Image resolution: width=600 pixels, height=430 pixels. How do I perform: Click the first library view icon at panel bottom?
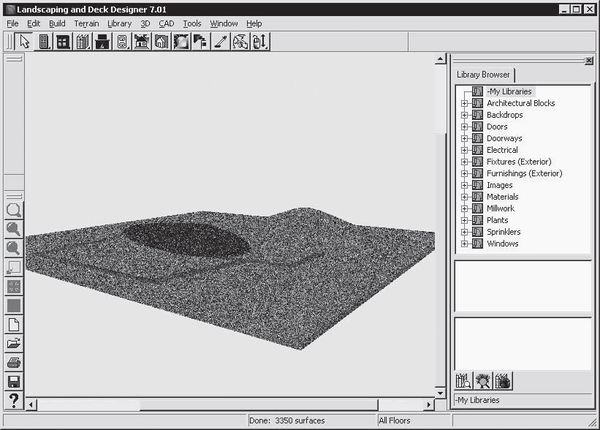coord(464,380)
